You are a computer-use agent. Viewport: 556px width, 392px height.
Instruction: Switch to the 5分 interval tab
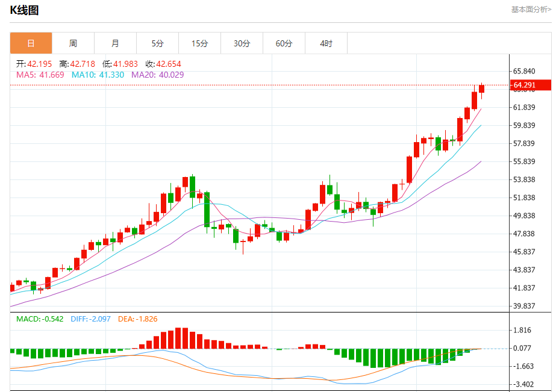coord(157,43)
